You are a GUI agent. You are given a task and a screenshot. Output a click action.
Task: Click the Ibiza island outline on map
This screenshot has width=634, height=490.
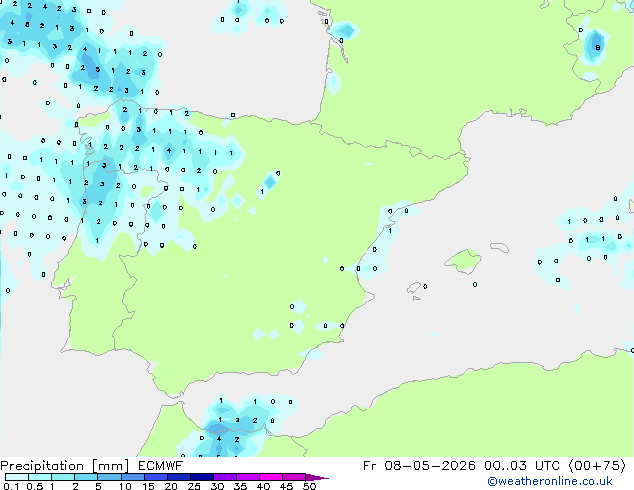coord(414,288)
